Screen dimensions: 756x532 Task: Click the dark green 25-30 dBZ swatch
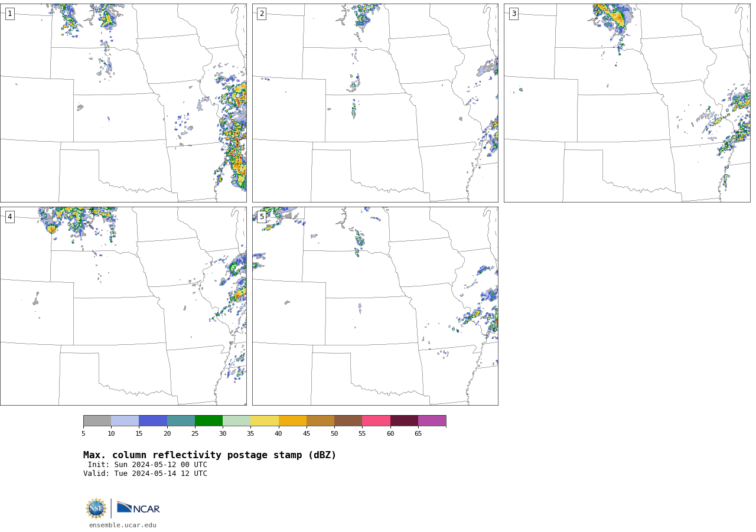pyautogui.click(x=209, y=420)
